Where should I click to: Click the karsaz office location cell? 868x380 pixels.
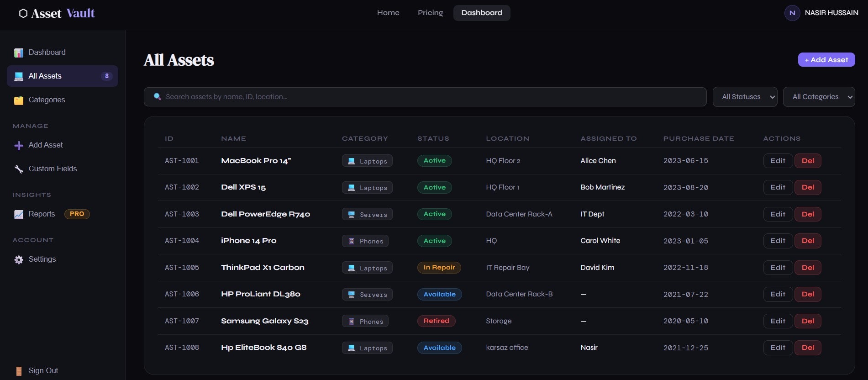(507, 348)
